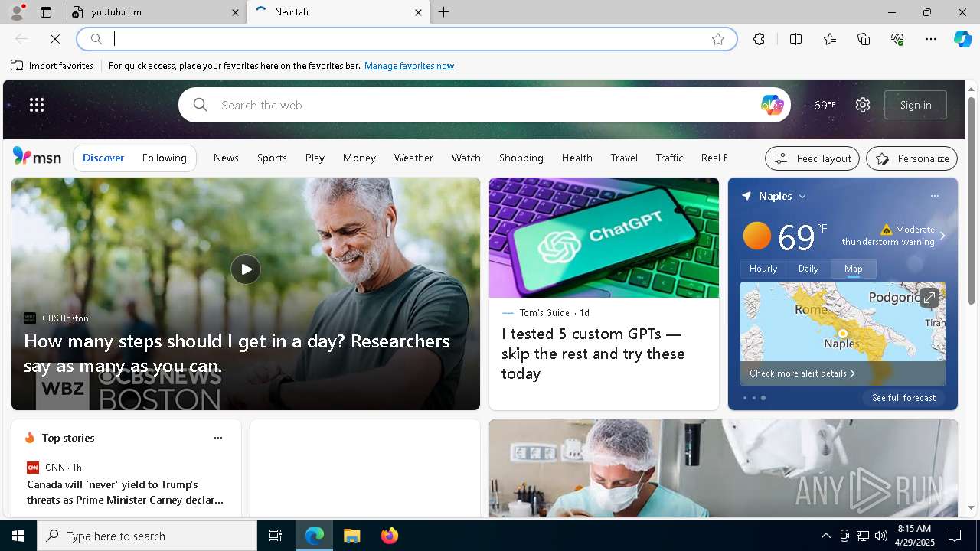The image size is (980, 551).
Task: Open the Feed layout options
Action: coord(812,158)
